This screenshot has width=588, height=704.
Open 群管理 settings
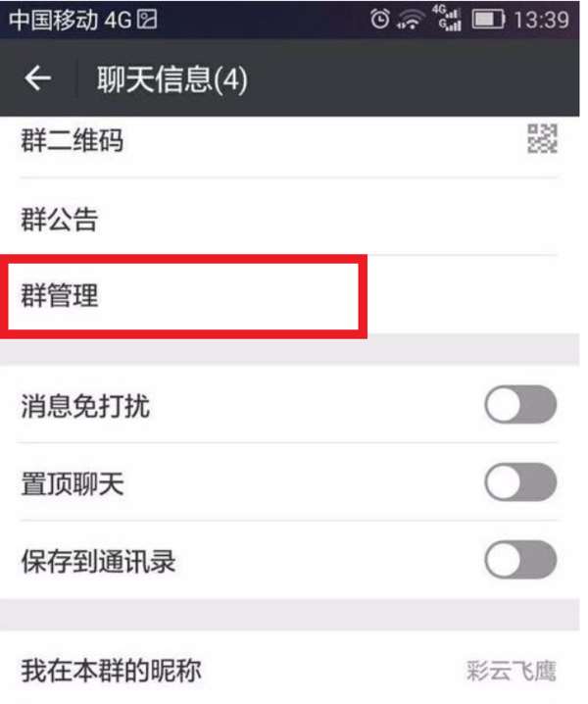(x=289, y=295)
